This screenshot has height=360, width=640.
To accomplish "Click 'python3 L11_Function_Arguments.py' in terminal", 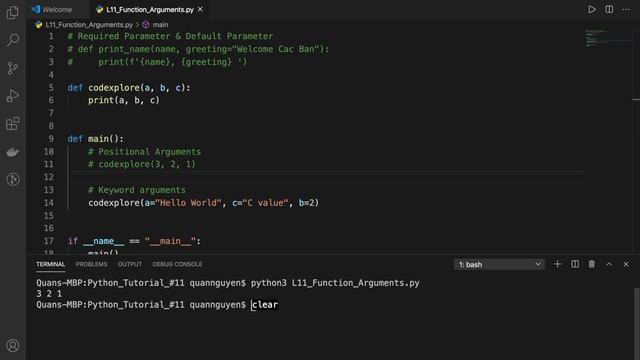I will click(x=335, y=283).
